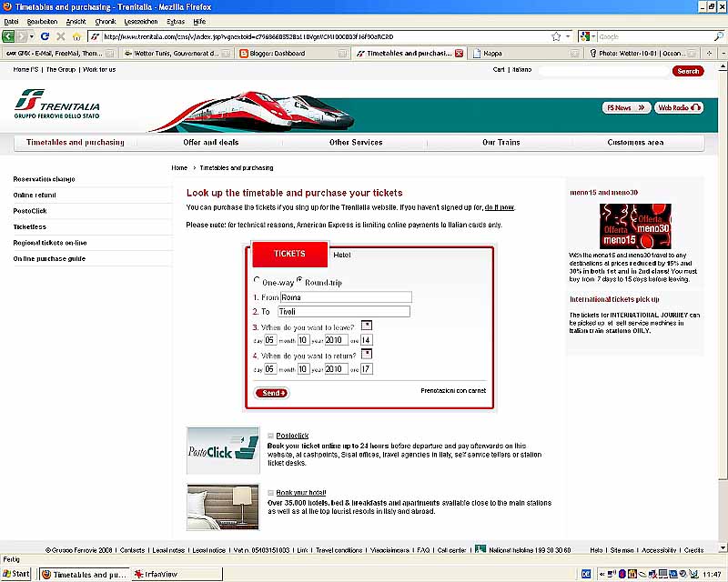Viewport: 728px width, 582px height.
Task: Open the Hotel tab in booking box
Action: tap(342, 255)
